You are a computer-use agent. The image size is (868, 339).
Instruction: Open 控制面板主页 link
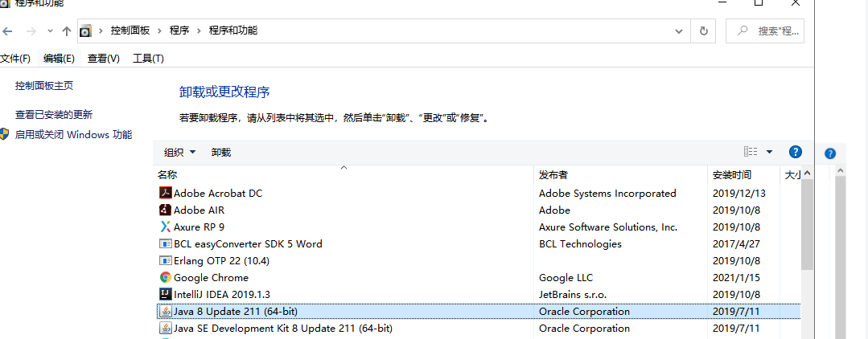(x=44, y=86)
